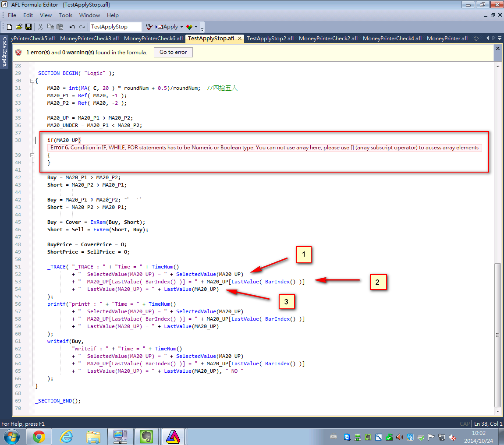Switch to MoneyPrinterCheck4.afl tab
The width and height of the screenshot is (504, 445).
point(392,38)
